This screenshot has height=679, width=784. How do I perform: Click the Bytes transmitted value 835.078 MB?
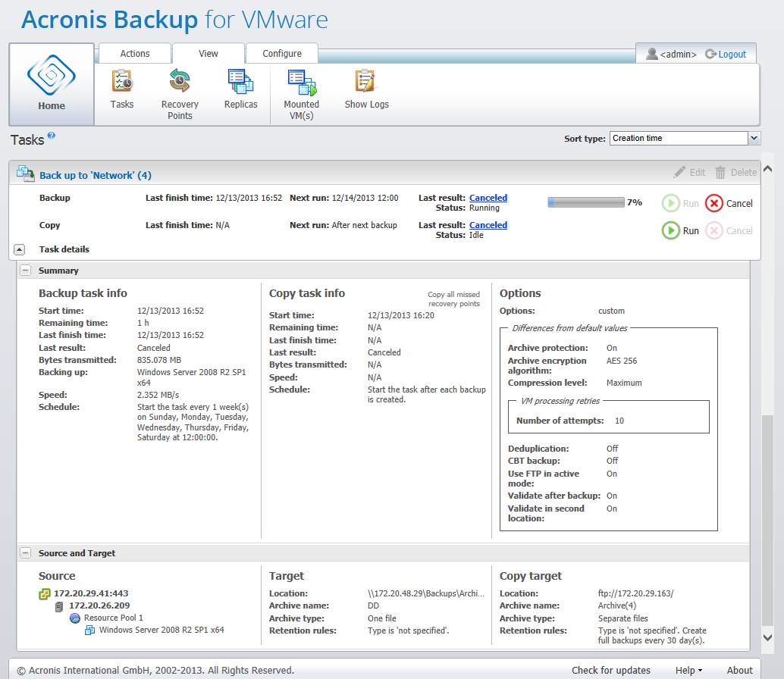pos(159,360)
